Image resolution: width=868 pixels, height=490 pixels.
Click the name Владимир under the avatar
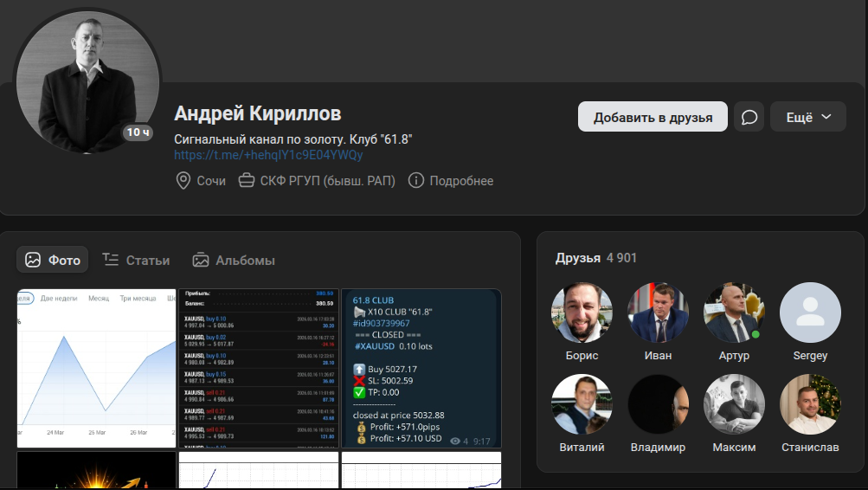point(659,448)
